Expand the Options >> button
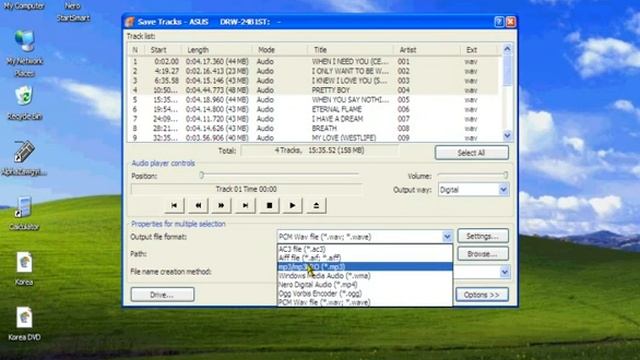Viewport: 640px width, 360px height. [x=482, y=294]
